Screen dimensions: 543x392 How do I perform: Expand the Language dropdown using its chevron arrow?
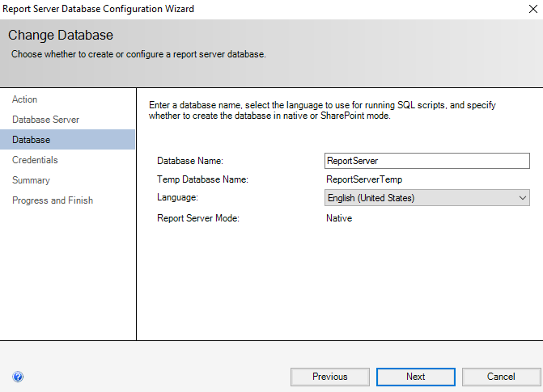523,198
